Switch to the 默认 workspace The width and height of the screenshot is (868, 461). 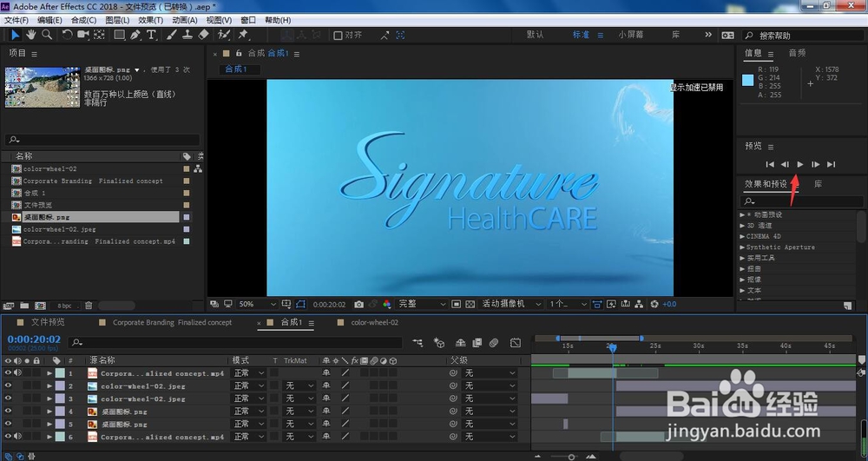click(536, 35)
